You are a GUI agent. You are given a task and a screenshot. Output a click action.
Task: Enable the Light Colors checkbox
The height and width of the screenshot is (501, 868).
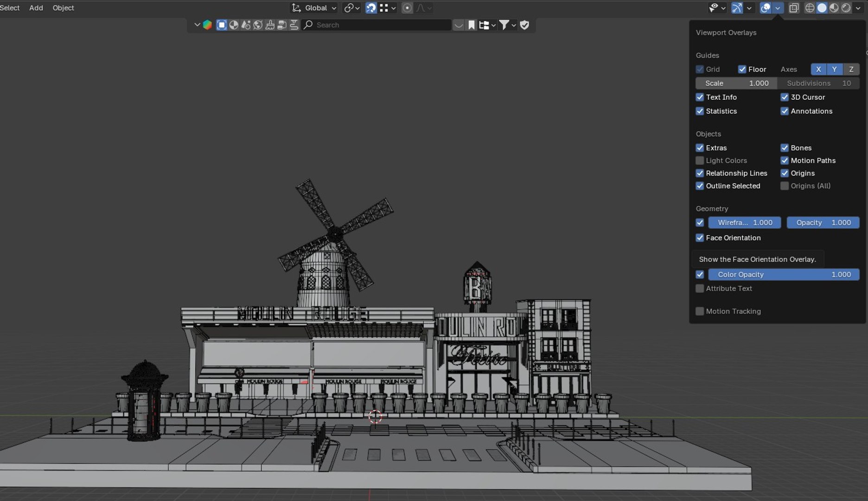(x=700, y=161)
